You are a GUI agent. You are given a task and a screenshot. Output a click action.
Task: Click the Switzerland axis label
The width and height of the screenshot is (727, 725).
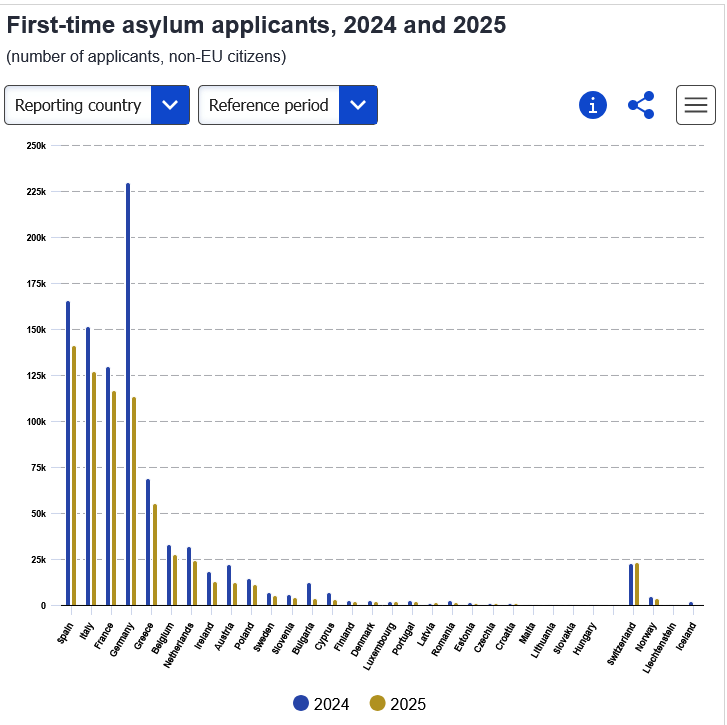tap(621, 643)
